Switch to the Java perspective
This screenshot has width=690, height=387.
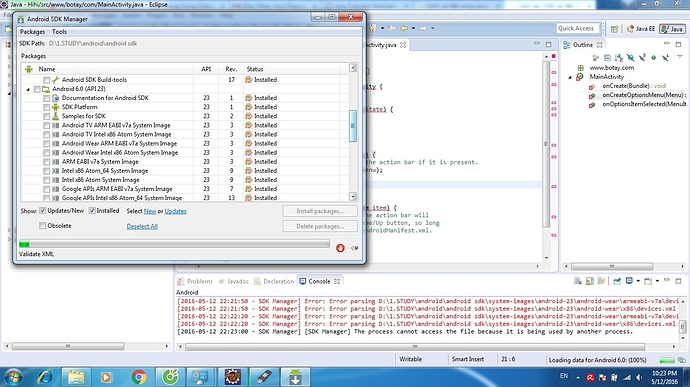pyautogui.click(x=672, y=29)
